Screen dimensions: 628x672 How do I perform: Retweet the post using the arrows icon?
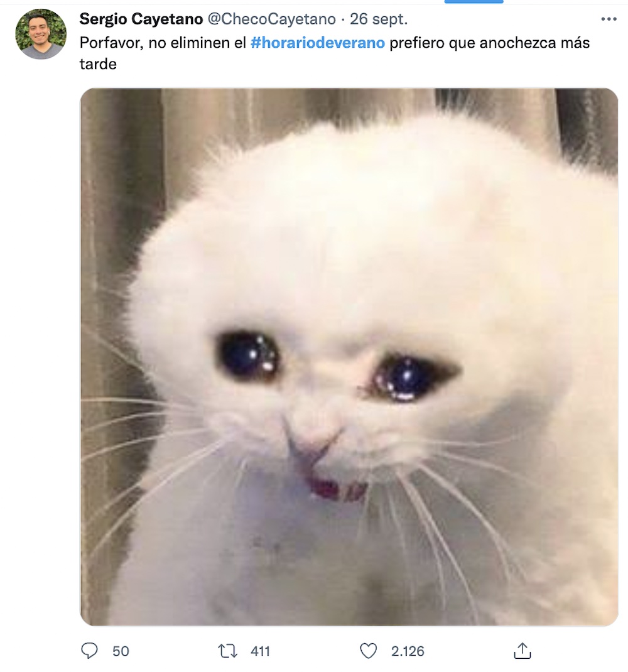tap(227, 651)
